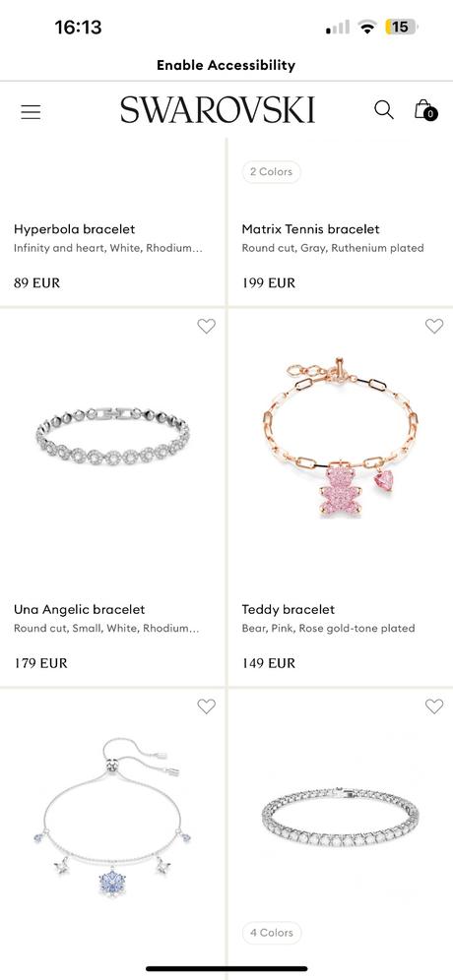The width and height of the screenshot is (453, 980).
Task: Tap the battery indicator in status bar
Action: 401,27
